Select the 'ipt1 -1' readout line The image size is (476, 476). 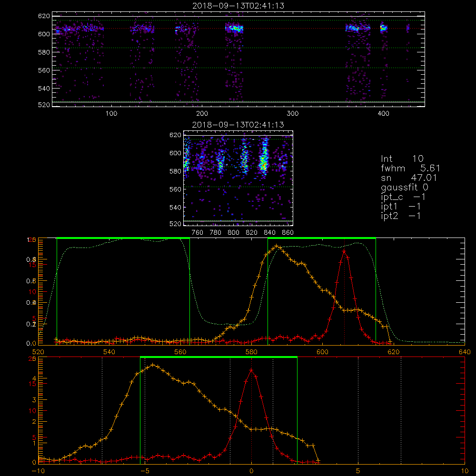pos(401,207)
